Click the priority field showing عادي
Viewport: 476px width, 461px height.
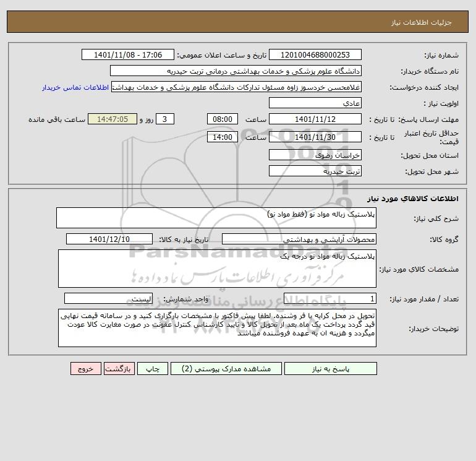[x=315, y=103]
